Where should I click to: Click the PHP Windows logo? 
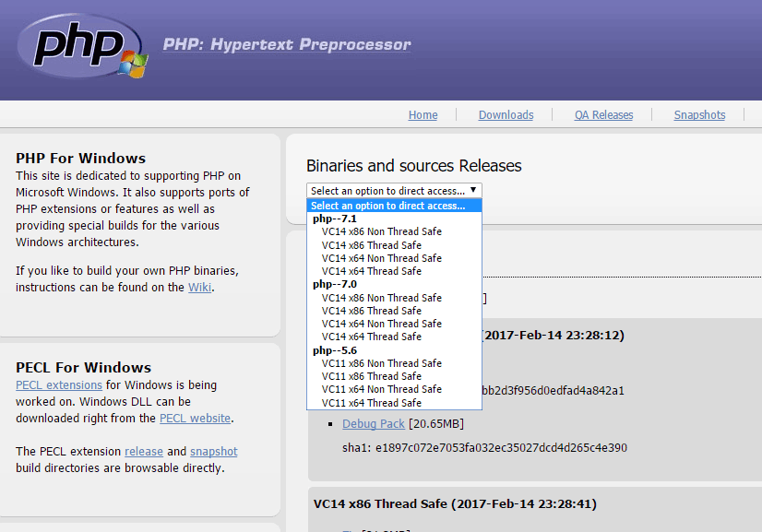pos(81,47)
